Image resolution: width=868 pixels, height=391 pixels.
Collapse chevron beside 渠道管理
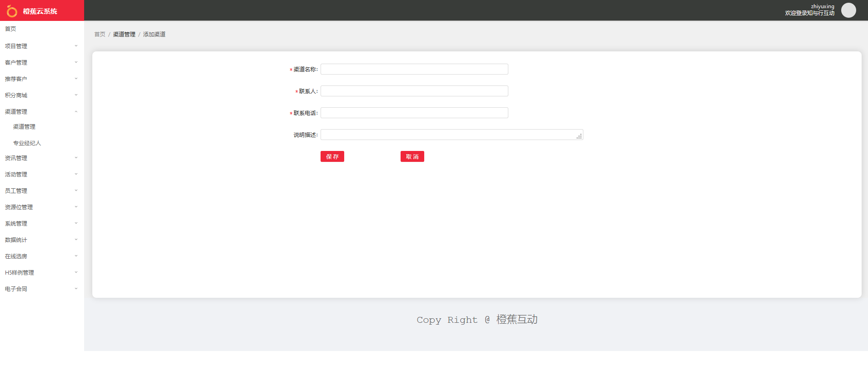(x=76, y=111)
